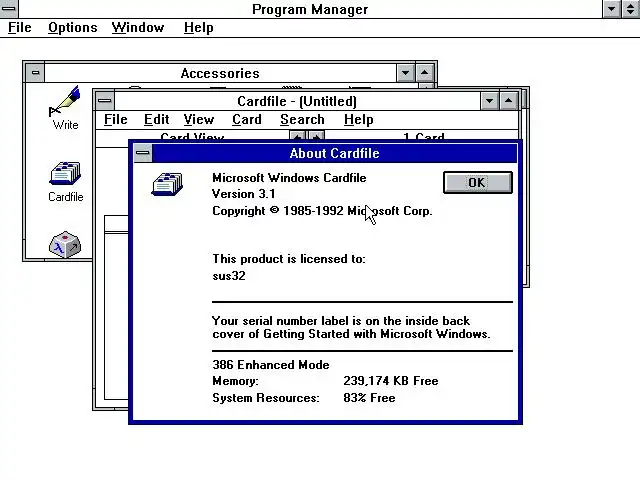Screen dimensions: 640x480
Task: Restore the Program Manager window
Action: [631, 9]
